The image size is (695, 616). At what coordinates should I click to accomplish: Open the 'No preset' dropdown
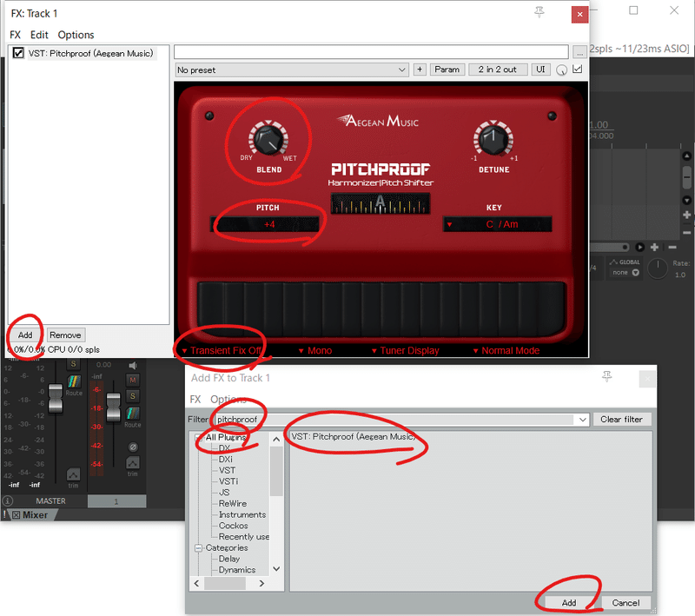coord(292,70)
